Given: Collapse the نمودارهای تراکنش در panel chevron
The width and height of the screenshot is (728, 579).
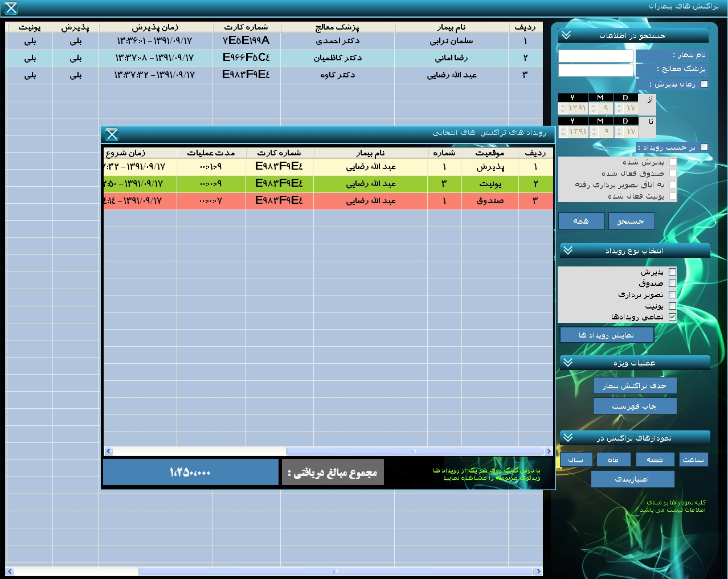Looking at the screenshot, I should pos(568,437).
